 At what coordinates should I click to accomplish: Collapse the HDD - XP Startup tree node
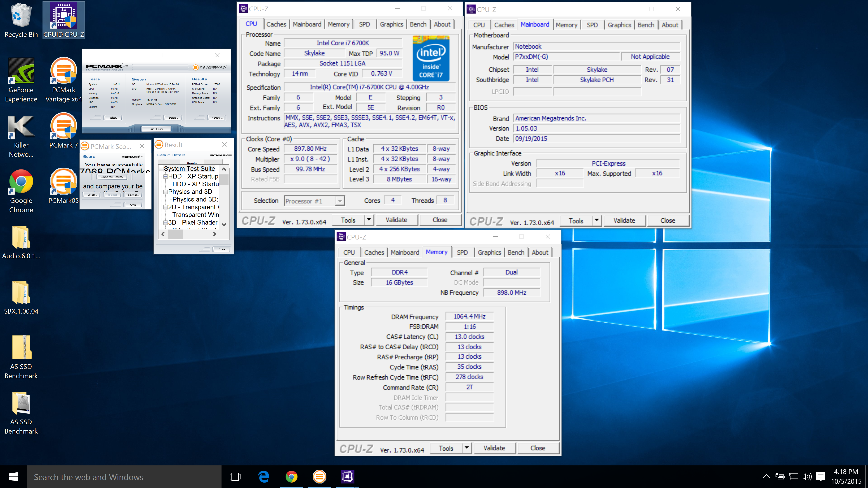(x=165, y=176)
